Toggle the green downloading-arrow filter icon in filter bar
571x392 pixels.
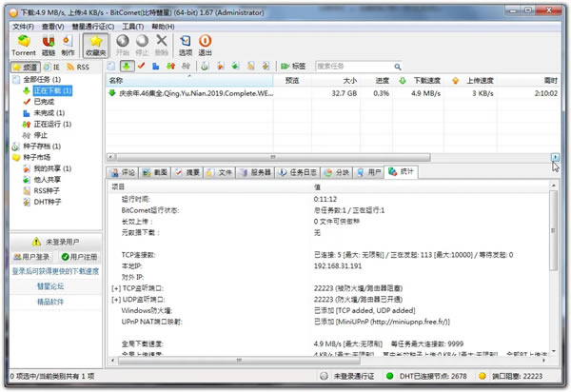[127, 66]
